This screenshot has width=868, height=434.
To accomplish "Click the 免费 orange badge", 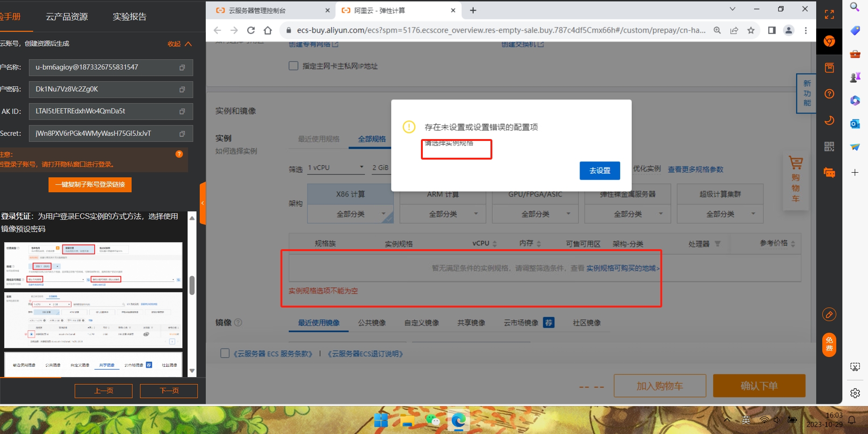I will point(829,345).
